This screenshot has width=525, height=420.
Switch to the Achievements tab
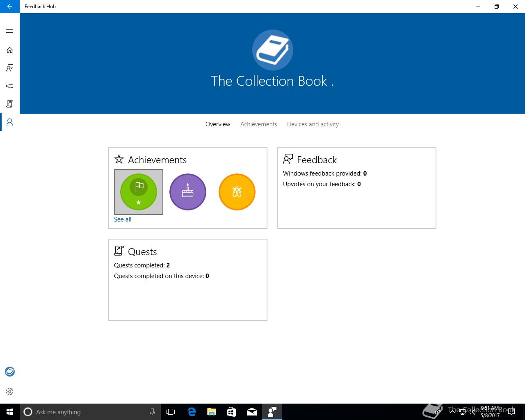259,124
